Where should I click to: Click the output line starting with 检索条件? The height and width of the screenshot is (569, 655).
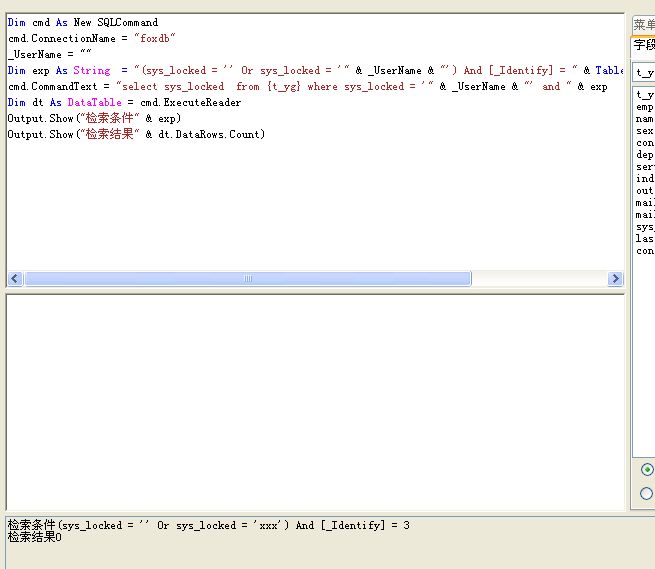click(208, 525)
